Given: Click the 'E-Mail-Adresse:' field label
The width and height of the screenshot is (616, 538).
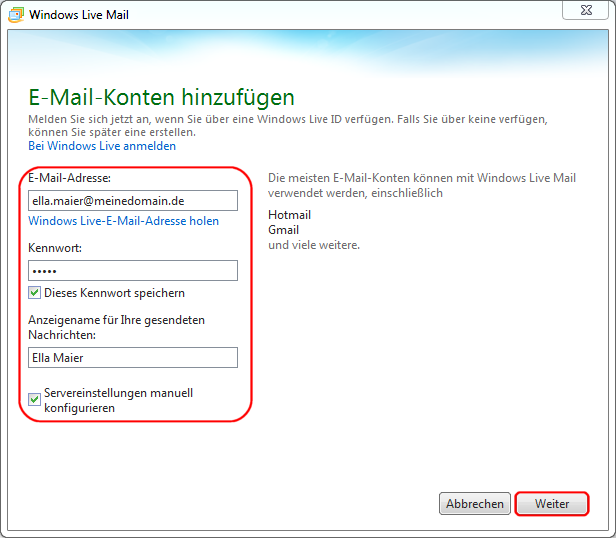Looking at the screenshot, I should click(69, 178).
